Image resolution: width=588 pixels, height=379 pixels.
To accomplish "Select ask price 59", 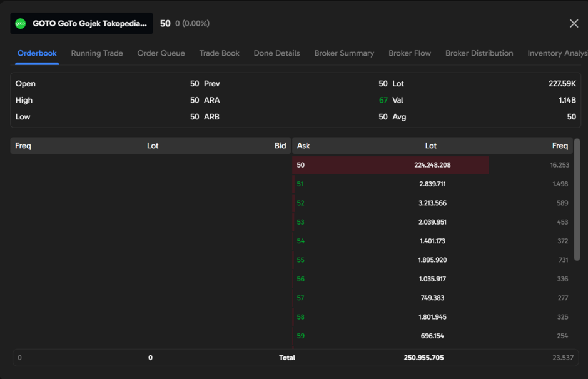I will [x=300, y=336].
